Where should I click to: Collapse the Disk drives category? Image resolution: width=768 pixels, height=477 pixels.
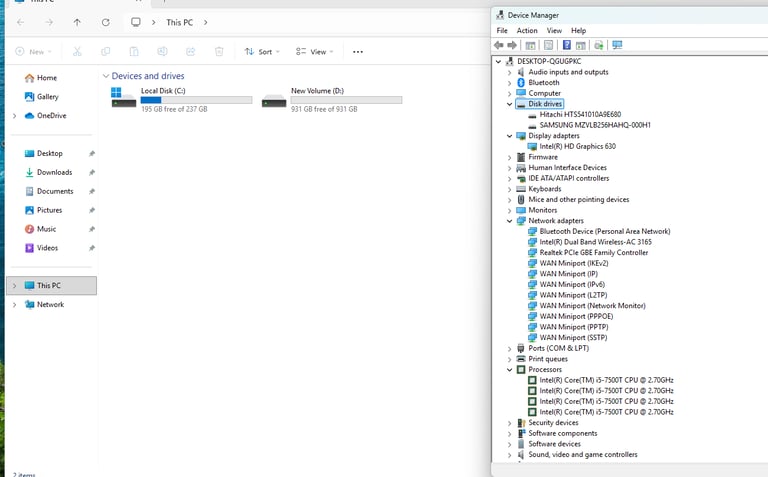tap(509, 104)
